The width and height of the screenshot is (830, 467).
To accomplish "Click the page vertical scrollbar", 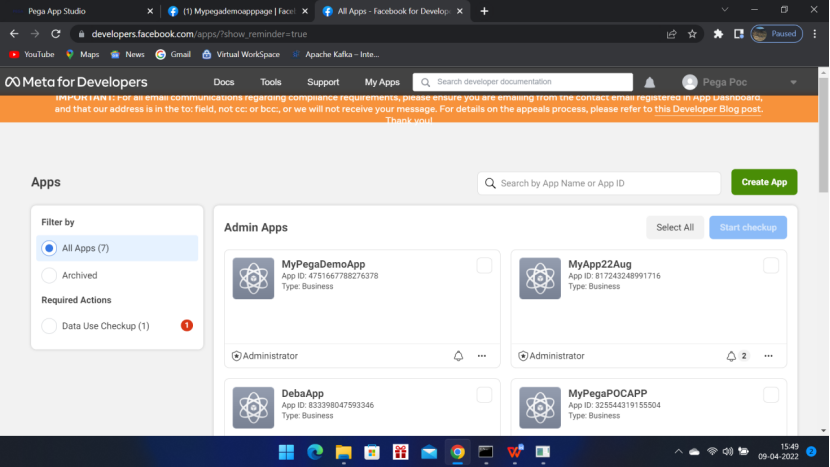I will coord(823,135).
